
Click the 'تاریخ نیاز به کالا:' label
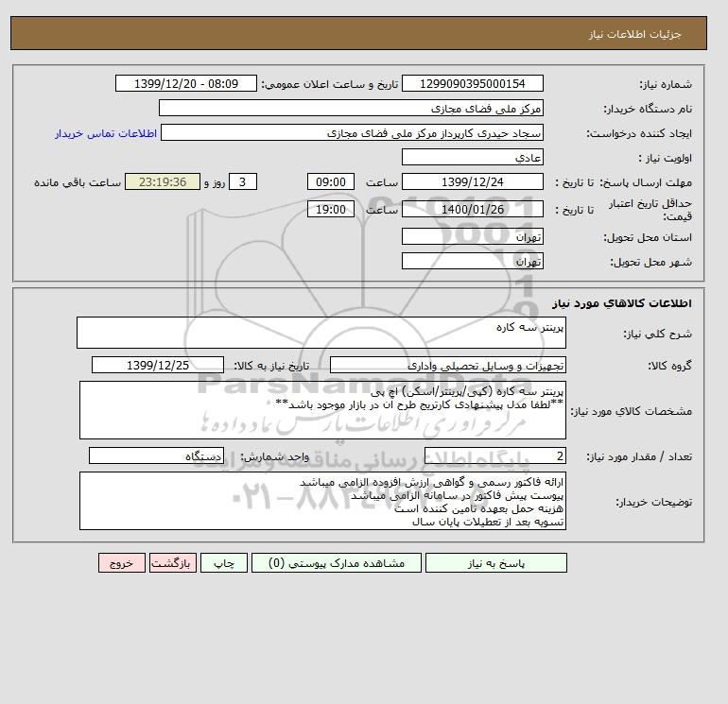271,366
